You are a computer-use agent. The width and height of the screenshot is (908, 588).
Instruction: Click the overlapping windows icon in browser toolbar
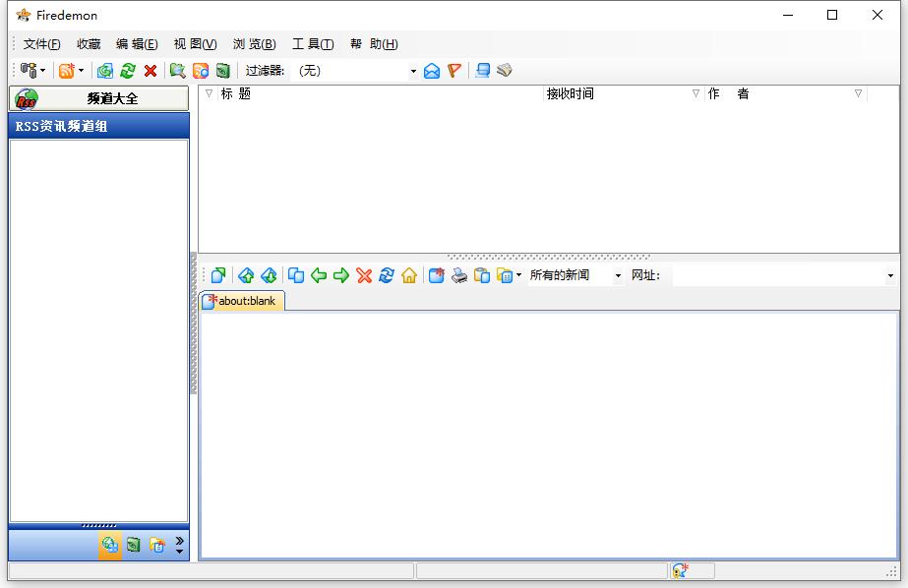pos(296,275)
